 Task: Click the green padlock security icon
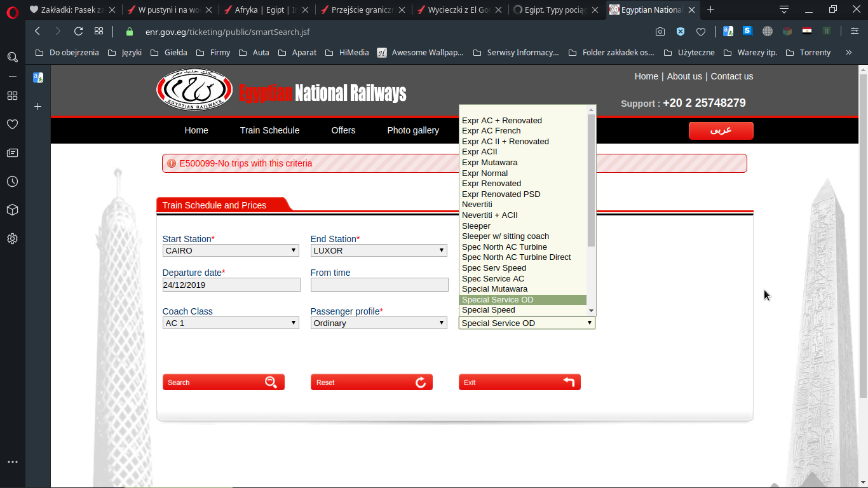(130, 31)
